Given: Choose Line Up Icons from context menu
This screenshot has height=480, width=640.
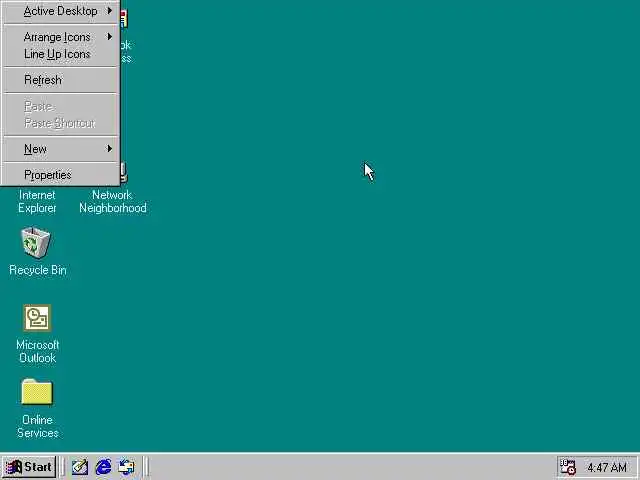Looking at the screenshot, I should [x=60, y=54].
